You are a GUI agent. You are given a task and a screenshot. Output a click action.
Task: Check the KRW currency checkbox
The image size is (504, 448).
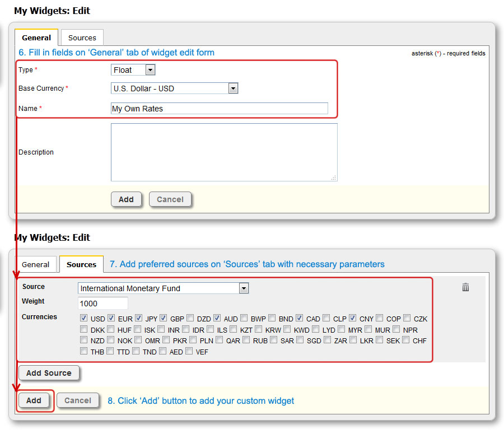pos(258,329)
